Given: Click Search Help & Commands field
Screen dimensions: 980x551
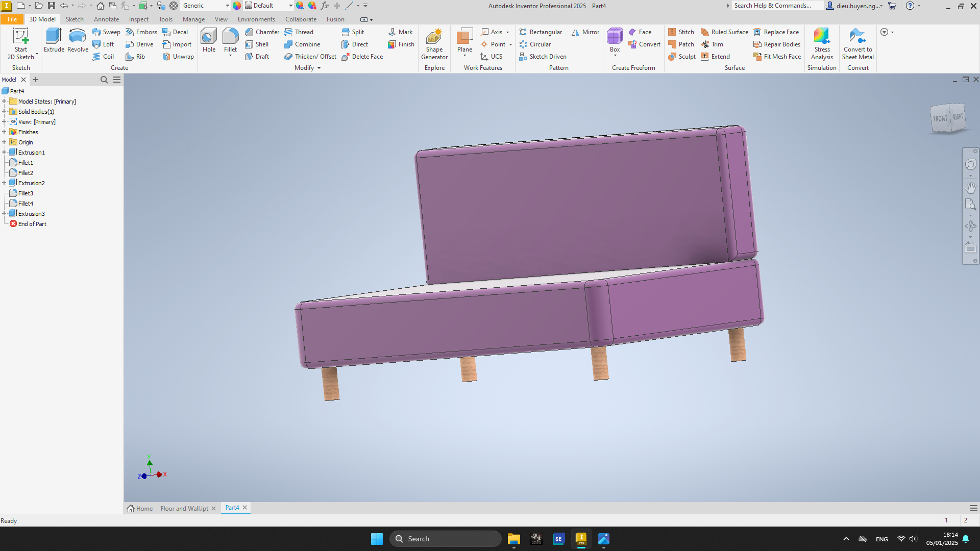Looking at the screenshot, I should (777, 6).
